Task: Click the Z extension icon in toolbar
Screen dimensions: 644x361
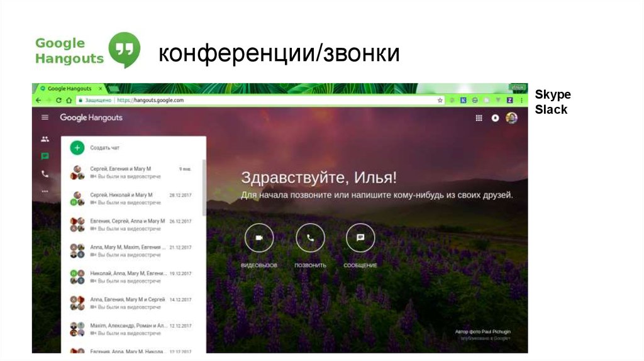Action: click(509, 100)
